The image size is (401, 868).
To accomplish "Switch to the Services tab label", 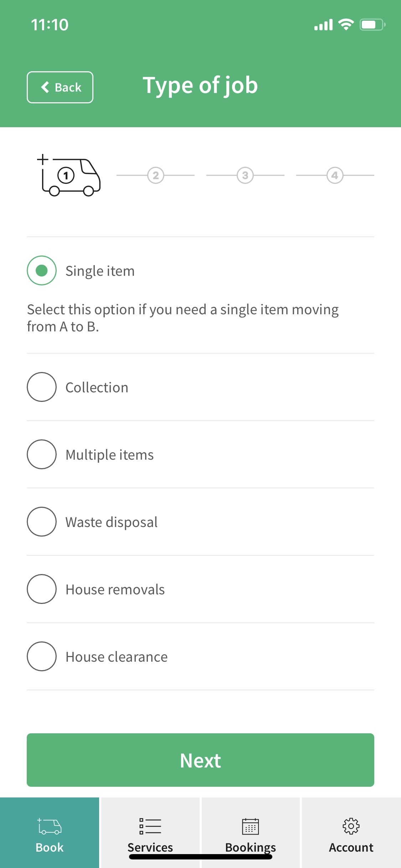I will [150, 847].
